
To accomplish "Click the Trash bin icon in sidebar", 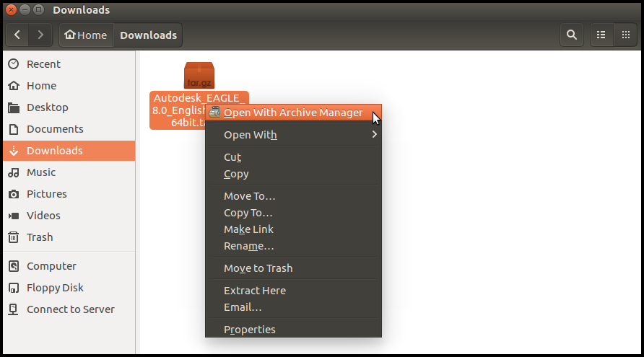I will [x=14, y=237].
